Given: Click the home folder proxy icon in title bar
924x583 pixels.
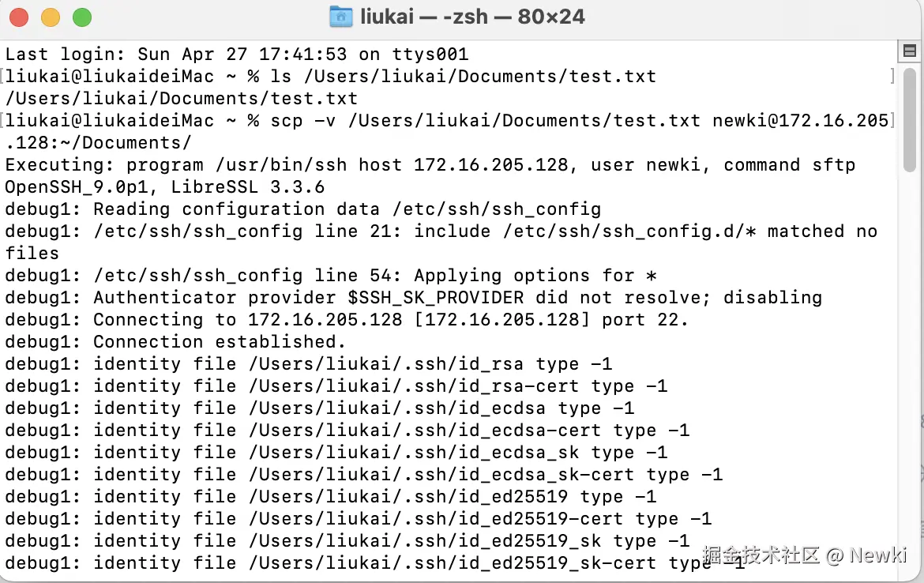Looking at the screenshot, I should coord(340,17).
